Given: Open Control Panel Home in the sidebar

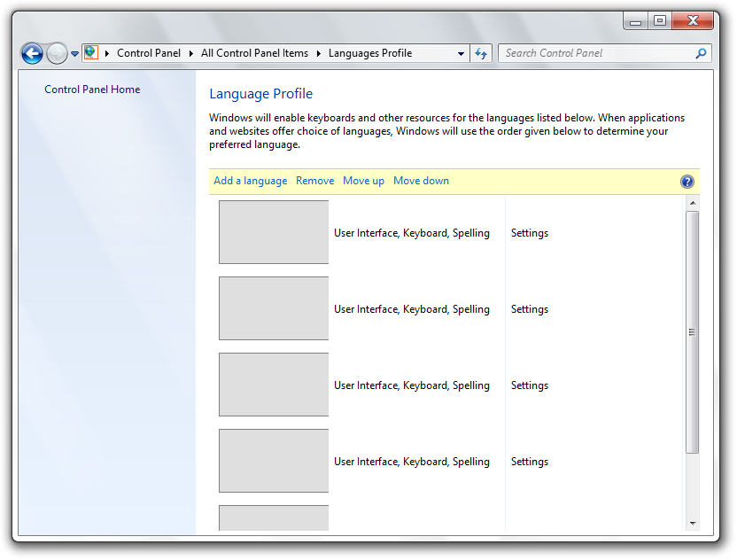Looking at the screenshot, I should (x=92, y=89).
